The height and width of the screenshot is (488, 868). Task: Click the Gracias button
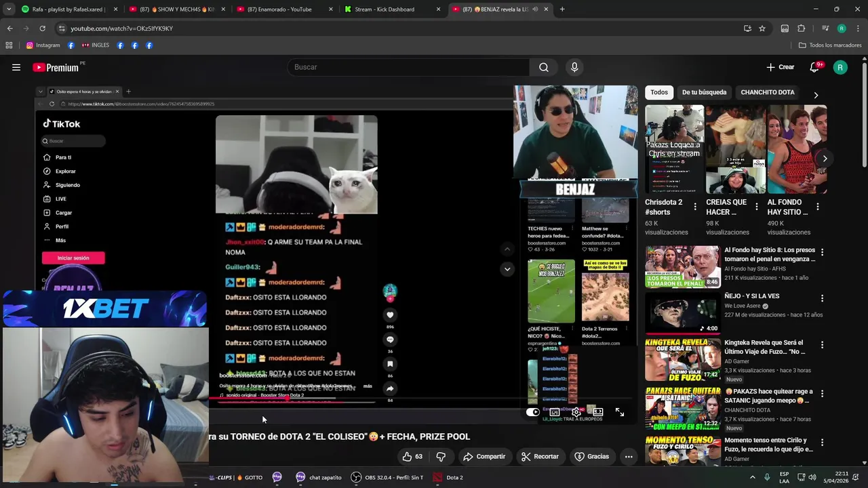592,457
